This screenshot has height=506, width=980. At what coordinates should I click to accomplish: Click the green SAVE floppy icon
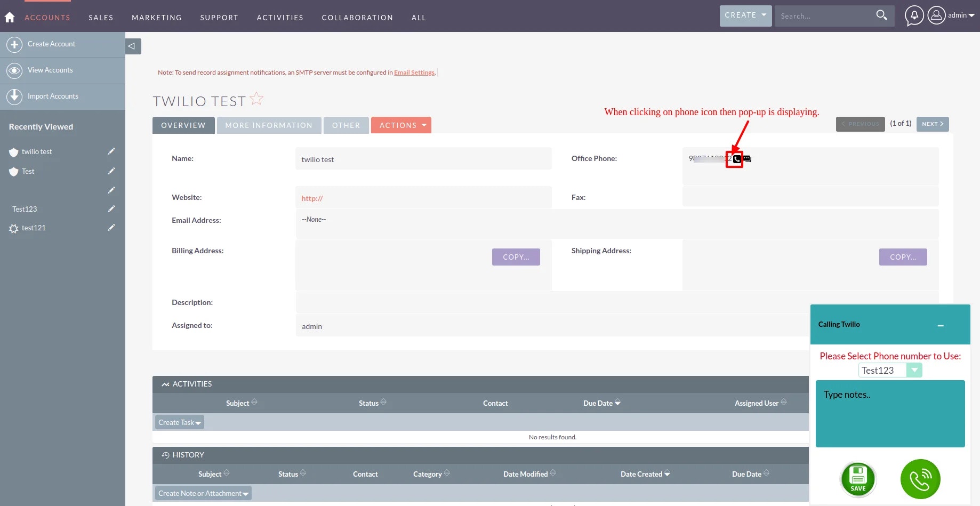point(858,479)
